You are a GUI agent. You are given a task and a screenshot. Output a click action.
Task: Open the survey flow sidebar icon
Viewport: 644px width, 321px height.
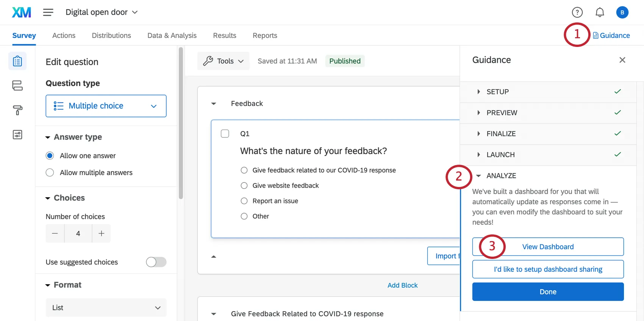(17, 86)
